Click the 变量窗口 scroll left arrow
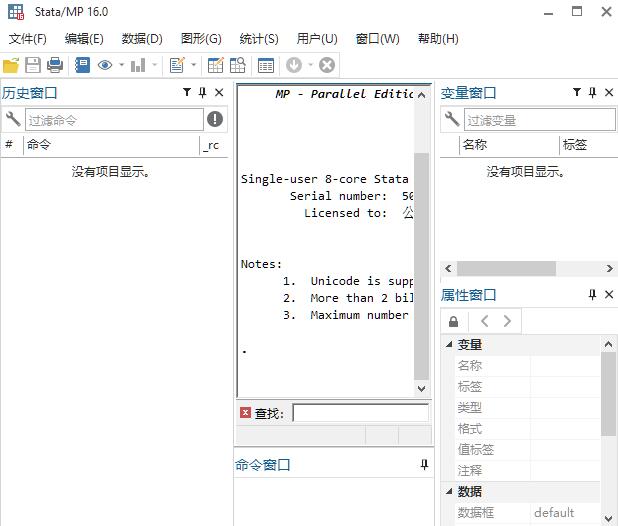Viewport: 618px width, 526px height. [448, 268]
